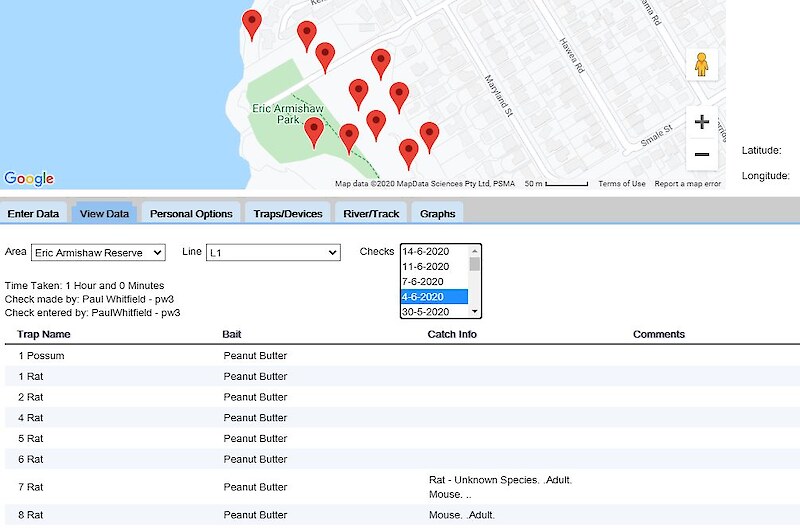Screen dimensions: 800x528
Task: Click Mouse Adult catch info for 8 Rat
Action: pyautogui.click(x=462, y=515)
